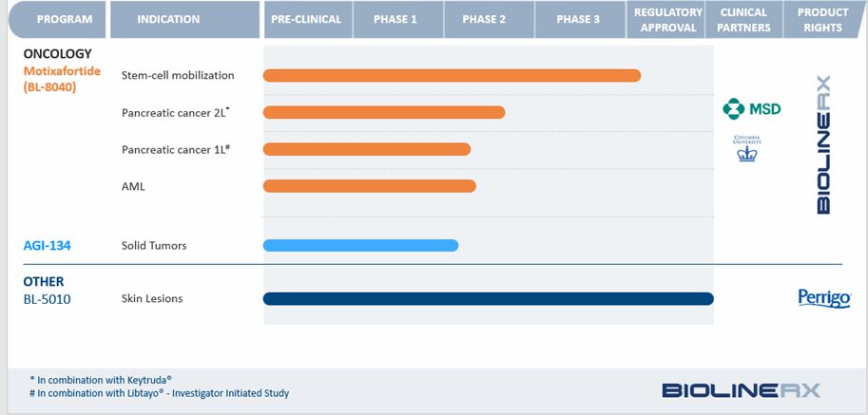Click the Clinical Partners header
This screenshot has height=415, width=868.
(745, 19)
